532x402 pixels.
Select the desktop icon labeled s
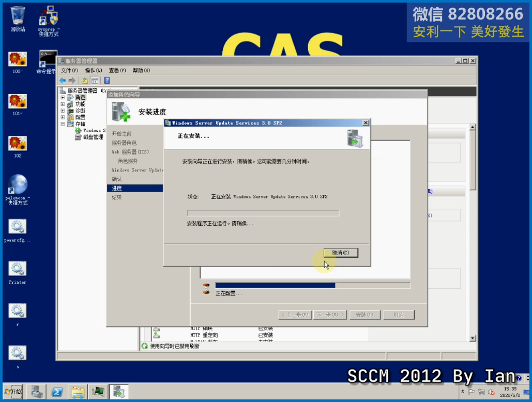click(17, 357)
